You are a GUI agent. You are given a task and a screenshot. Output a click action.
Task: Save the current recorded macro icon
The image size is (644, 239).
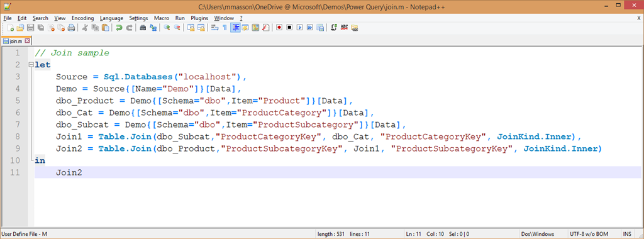pos(320,28)
